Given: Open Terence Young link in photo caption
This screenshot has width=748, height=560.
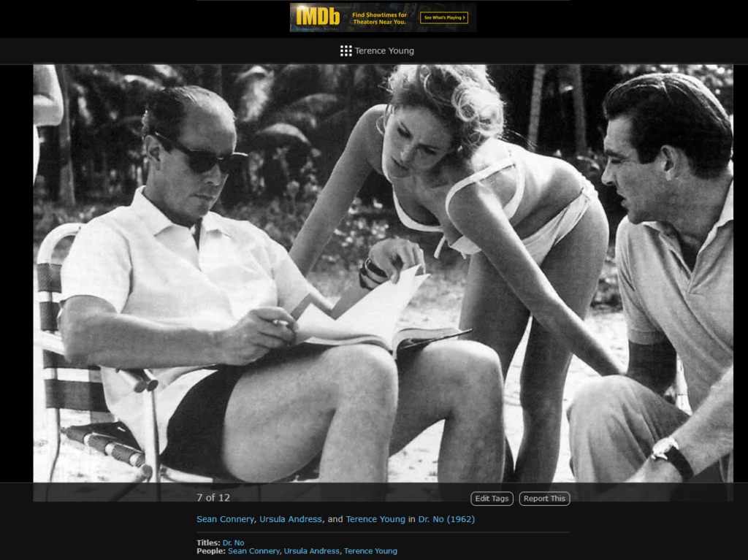Looking at the screenshot, I should [x=375, y=519].
